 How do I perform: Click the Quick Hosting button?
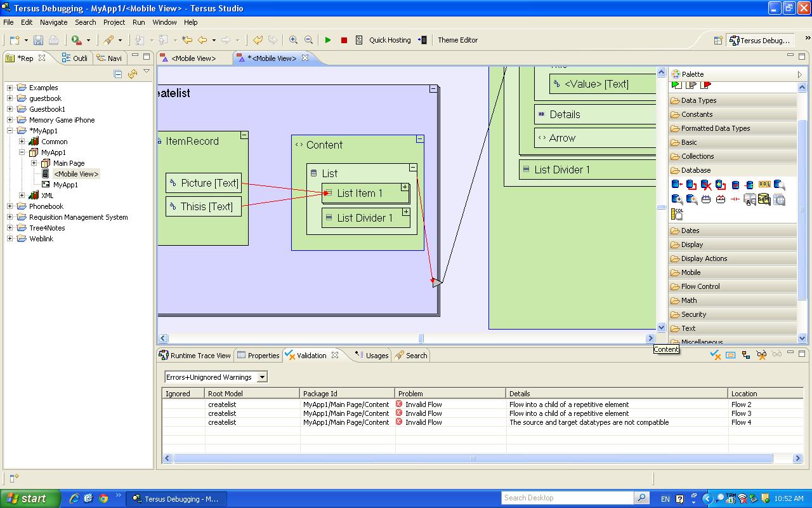click(390, 40)
